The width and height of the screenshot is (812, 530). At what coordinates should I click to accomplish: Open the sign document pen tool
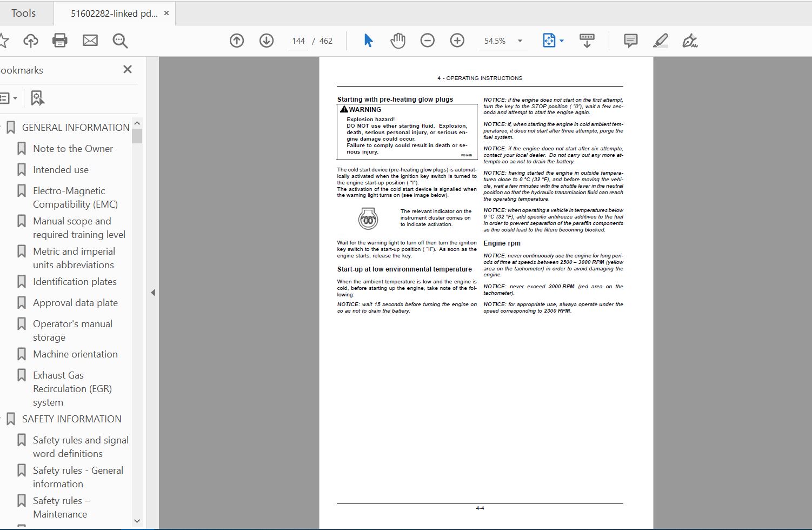click(690, 41)
